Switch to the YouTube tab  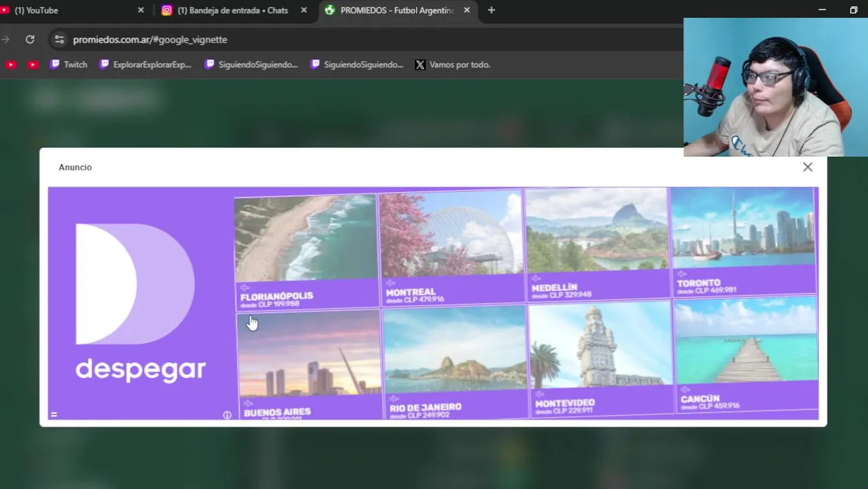click(x=71, y=10)
